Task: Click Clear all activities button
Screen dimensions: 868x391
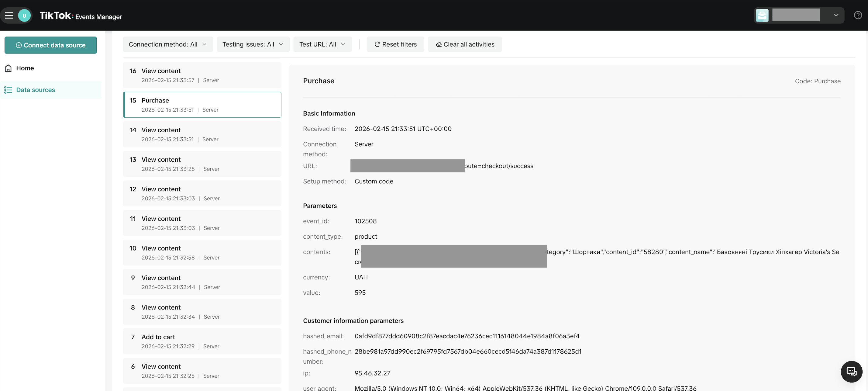Action: 464,44
